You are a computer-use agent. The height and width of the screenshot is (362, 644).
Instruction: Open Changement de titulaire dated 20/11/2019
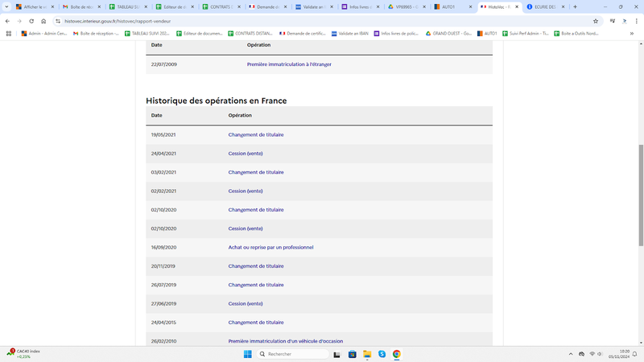click(x=256, y=266)
